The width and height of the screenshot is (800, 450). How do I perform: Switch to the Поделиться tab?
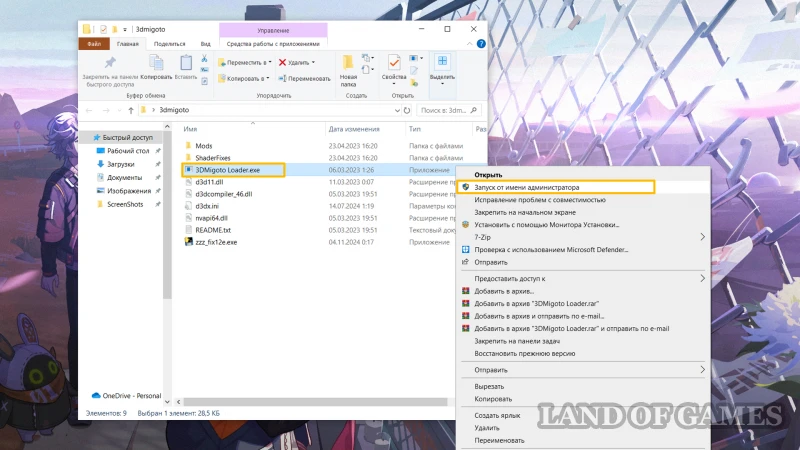169,44
